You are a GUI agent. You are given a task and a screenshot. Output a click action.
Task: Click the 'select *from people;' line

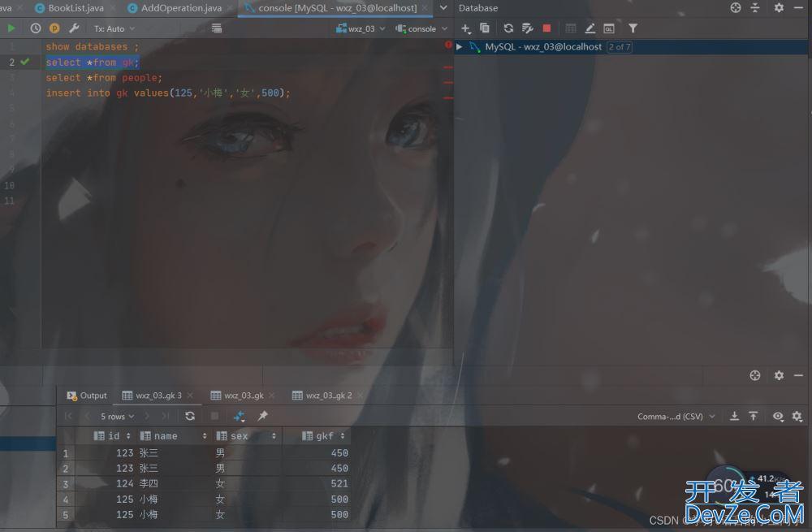[104, 78]
